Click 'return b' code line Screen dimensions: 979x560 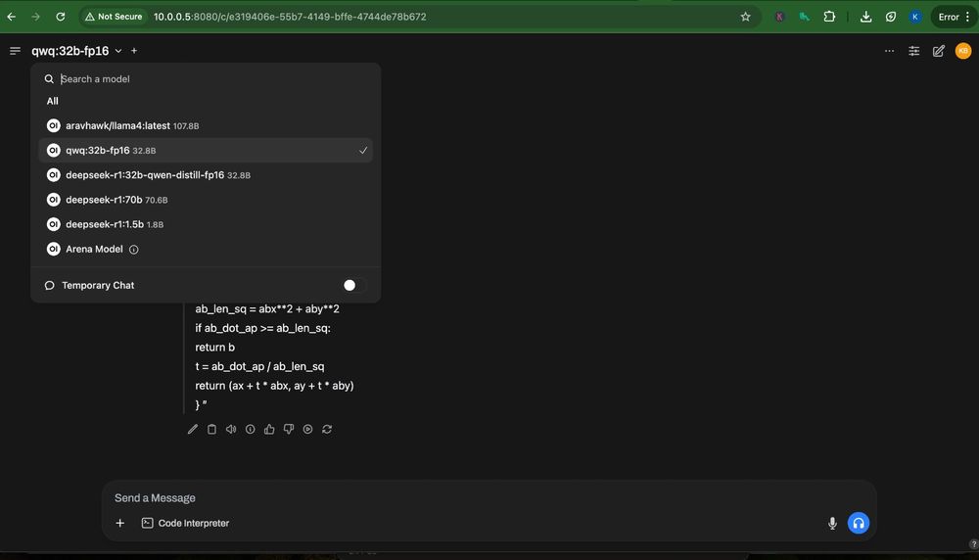click(214, 348)
